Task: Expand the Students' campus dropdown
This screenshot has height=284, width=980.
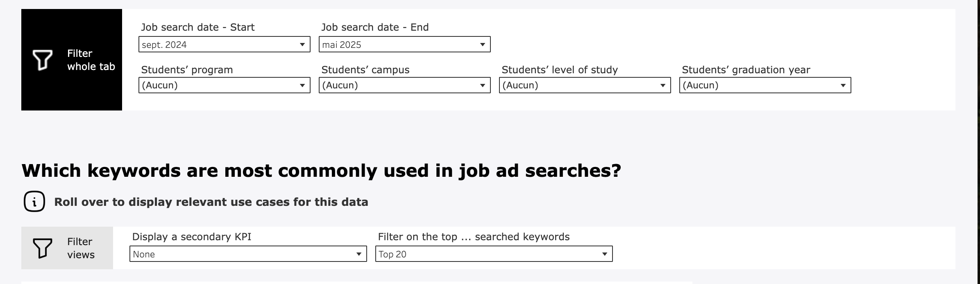Action: click(x=404, y=85)
